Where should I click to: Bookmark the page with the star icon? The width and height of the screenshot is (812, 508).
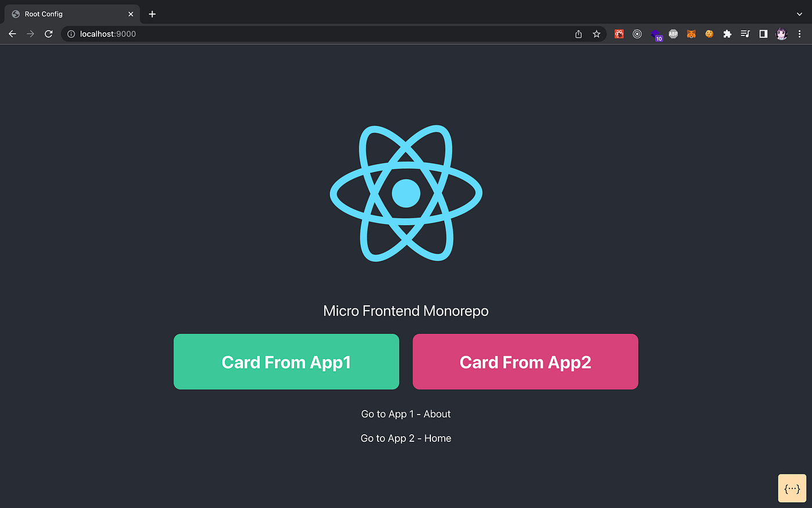point(597,34)
